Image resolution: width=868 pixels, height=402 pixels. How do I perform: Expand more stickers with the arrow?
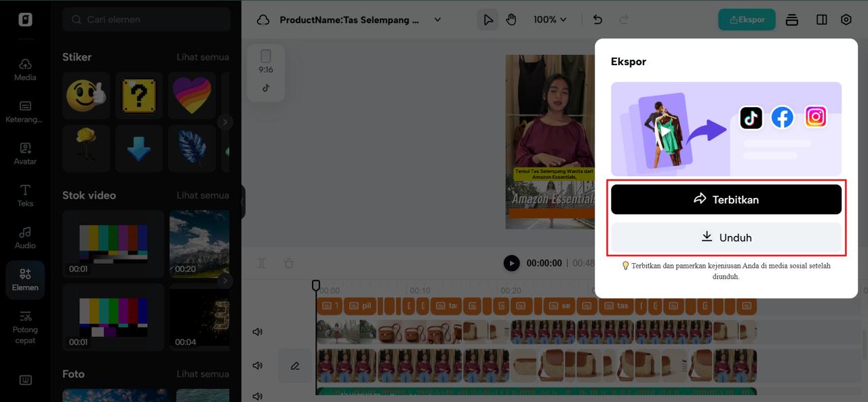224,122
